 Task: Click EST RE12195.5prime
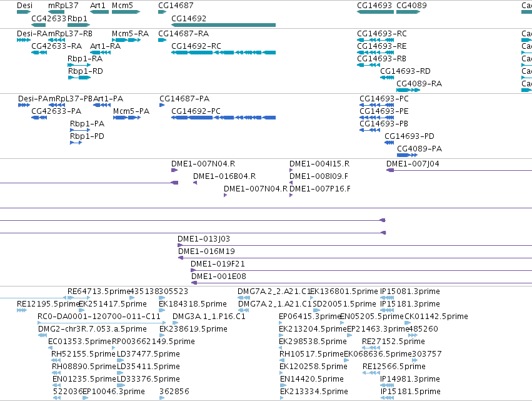tap(22, 310)
